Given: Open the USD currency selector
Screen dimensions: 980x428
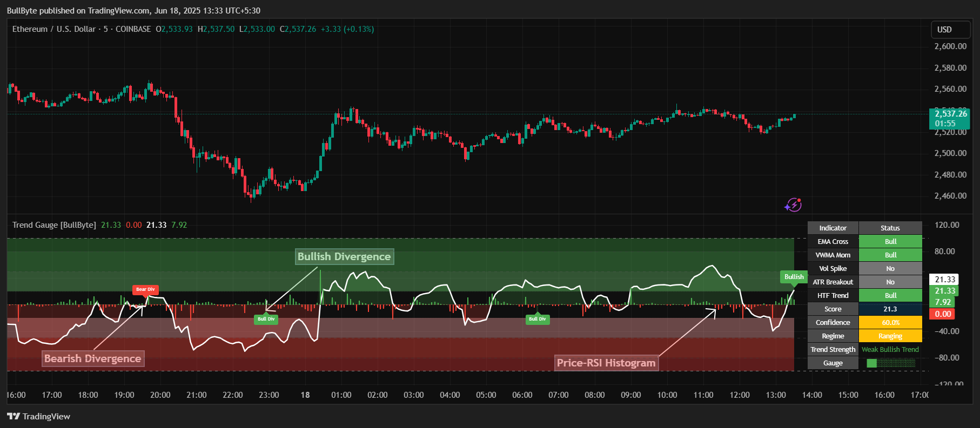Looking at the screenshot, I should 950,30.
